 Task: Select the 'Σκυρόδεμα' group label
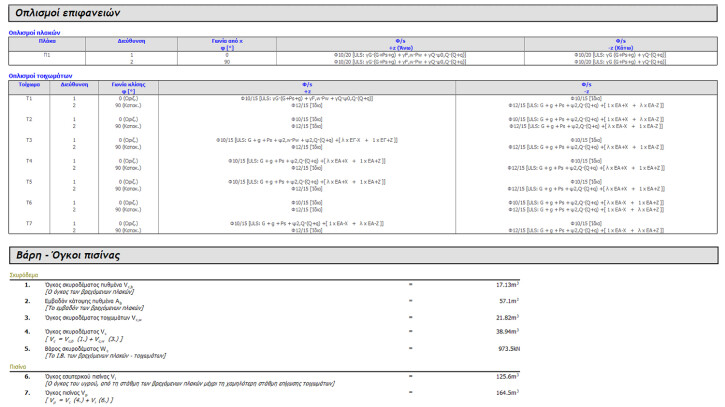tap(24, 273)
